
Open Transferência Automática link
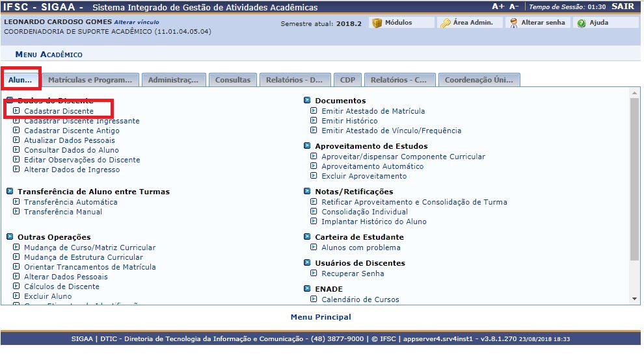point(70,202)
